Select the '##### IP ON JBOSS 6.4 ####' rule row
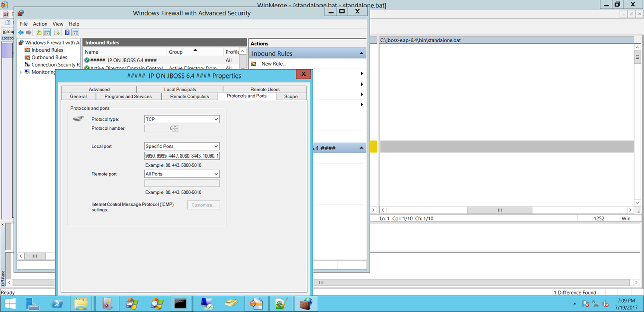This screenshot has height=312, width=644. point(161,60)
